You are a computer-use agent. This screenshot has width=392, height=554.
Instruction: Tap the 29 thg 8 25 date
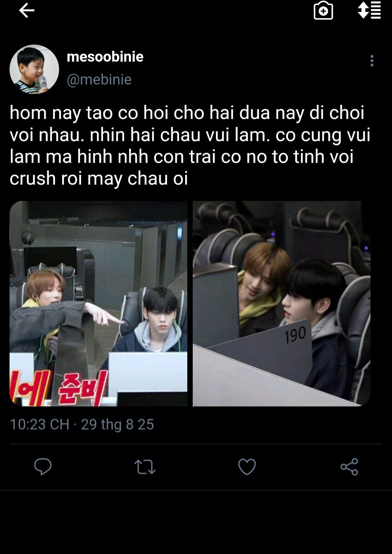point(117,424)
